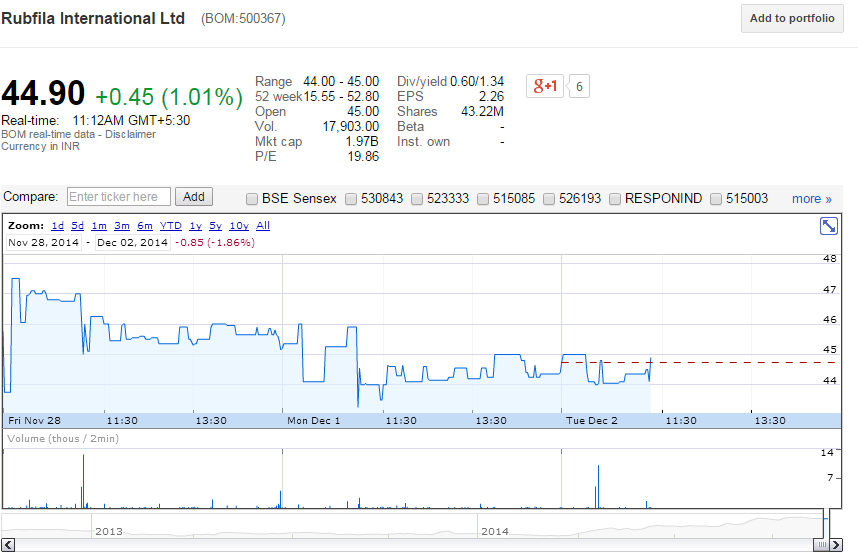Image resolution: width=858 pixels, height=557 pixels.
Task: Expand chart to full screen icon
Action: point(828,226)
